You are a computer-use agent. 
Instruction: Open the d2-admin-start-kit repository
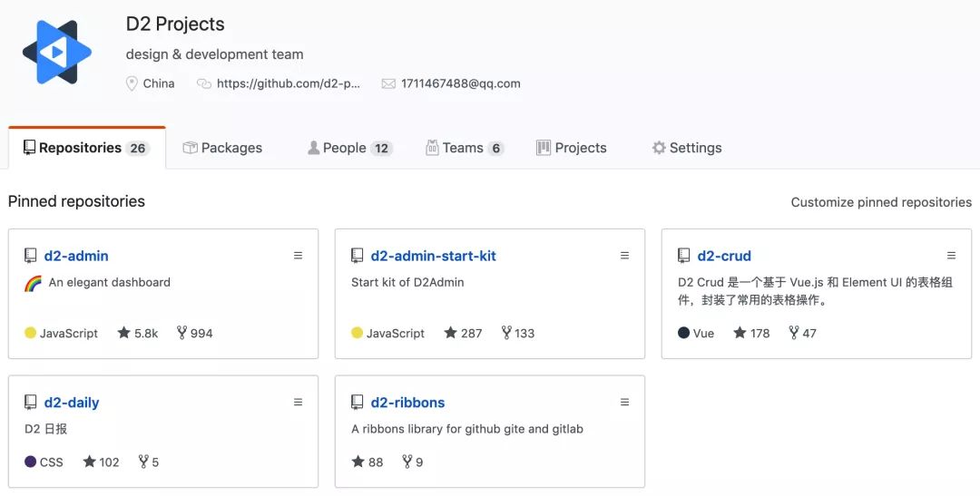pyautogui.click(x=433, y=256)
